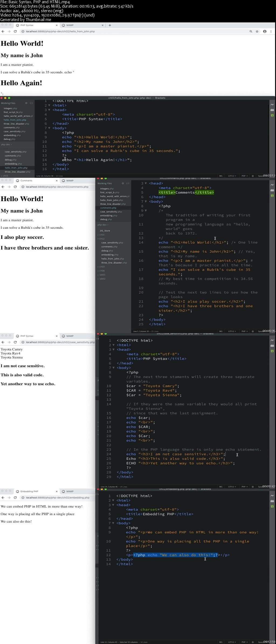Screen dimensions: 276x644
Task: Toggle INS mode in case_sensitivity.php frame status bar
Action: pyautogui.click(x=221, y=487)
